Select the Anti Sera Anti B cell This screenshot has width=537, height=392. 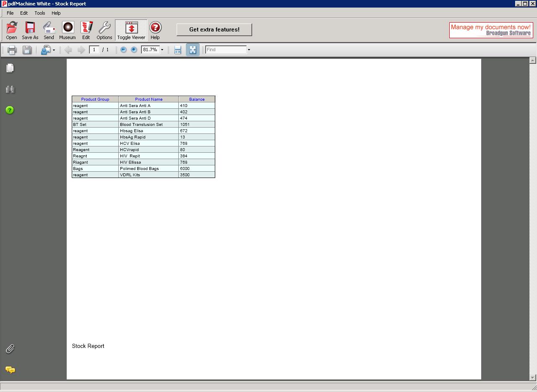(149, 112)
